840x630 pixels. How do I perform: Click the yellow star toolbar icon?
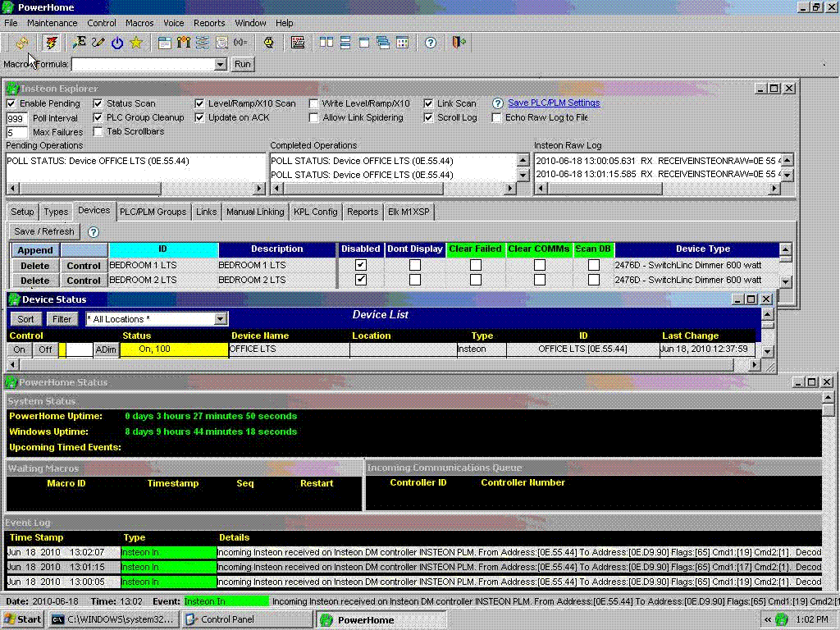point(136,43)
